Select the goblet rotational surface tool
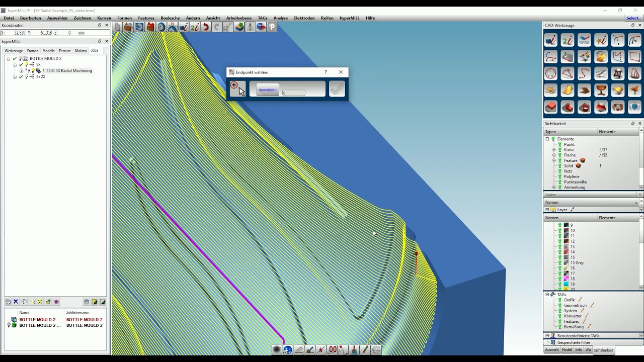644x362 pixels. tap(601, 90)
